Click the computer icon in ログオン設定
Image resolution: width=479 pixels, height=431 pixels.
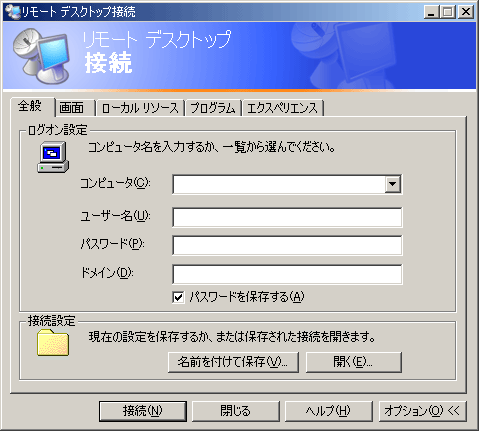53,157
